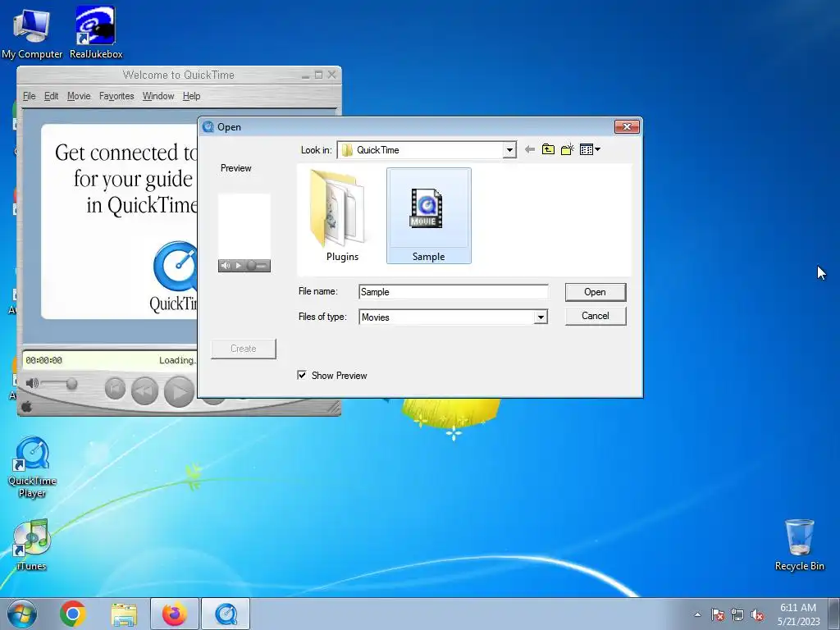Switch to Firefox in the taskbar
The width and height of the screenshot is (840, 630).
pyautogui.click(x=175, y=614)
